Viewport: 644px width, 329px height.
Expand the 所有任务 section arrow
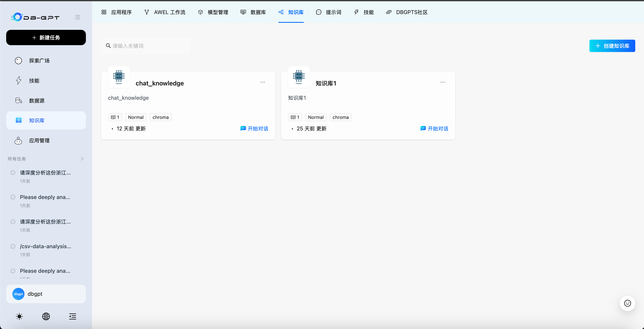pyautogui.click(x=82, y=159)
